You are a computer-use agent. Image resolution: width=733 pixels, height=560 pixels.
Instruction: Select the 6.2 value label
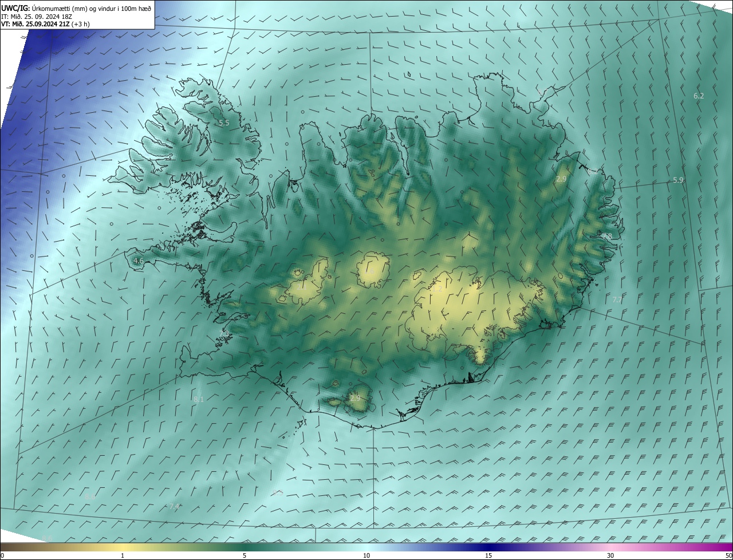coord(699,96)
